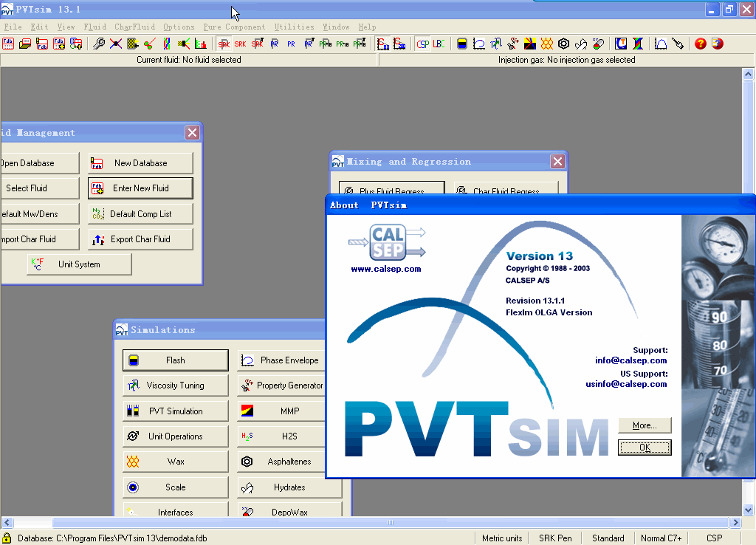The image size is (756, 545).
Task: Click the Open Database folder icon in toolbar
Action: [25, 44]
